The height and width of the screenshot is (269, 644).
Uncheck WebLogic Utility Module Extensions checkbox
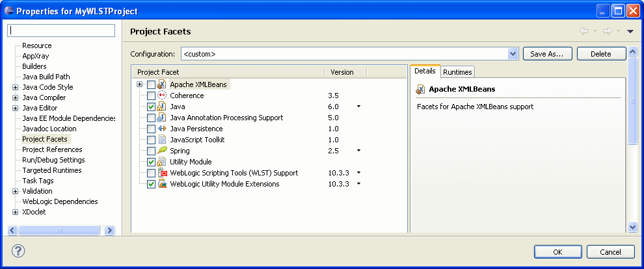pos(151,184)
